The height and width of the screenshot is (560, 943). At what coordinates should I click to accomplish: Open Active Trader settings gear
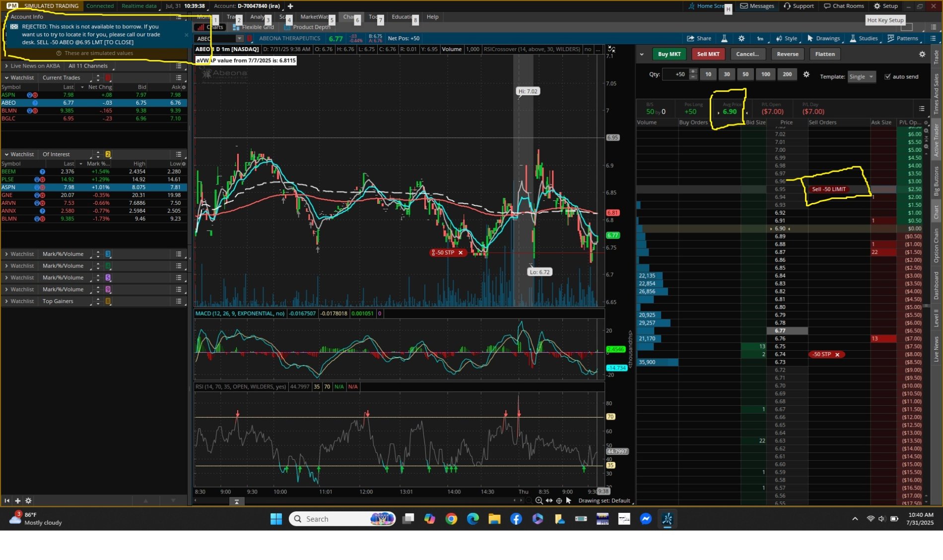point(922,54)
